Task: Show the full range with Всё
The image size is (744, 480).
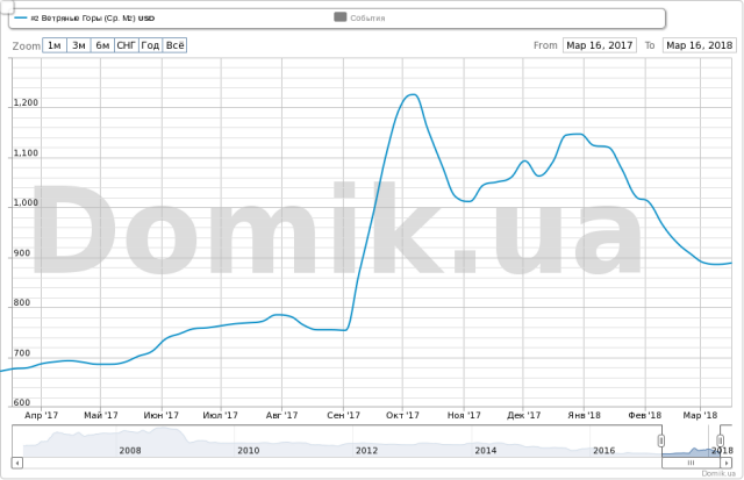Action: (x=175, y=46)
